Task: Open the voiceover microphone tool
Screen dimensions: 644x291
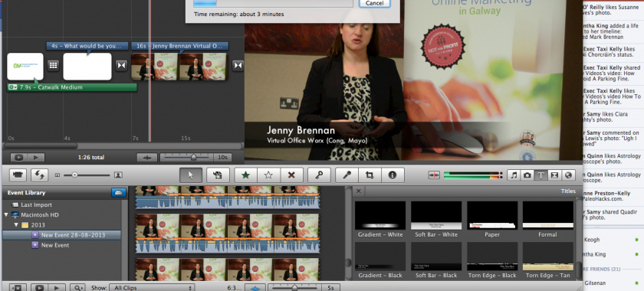Action: (x=347, y=175)
